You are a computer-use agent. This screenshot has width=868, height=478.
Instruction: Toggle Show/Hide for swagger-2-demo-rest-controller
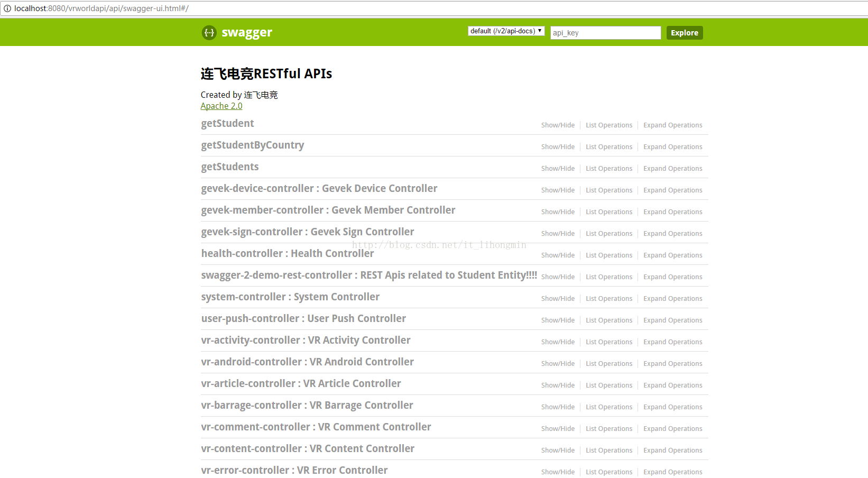558,277
